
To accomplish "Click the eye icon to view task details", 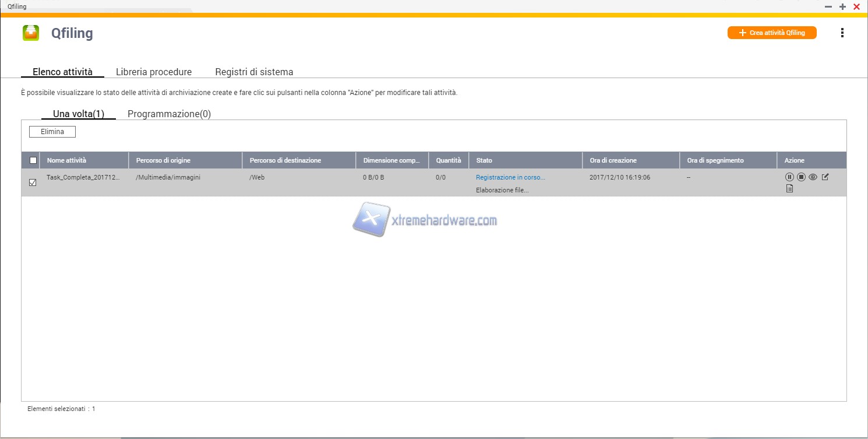I will [x=813, y=177].
